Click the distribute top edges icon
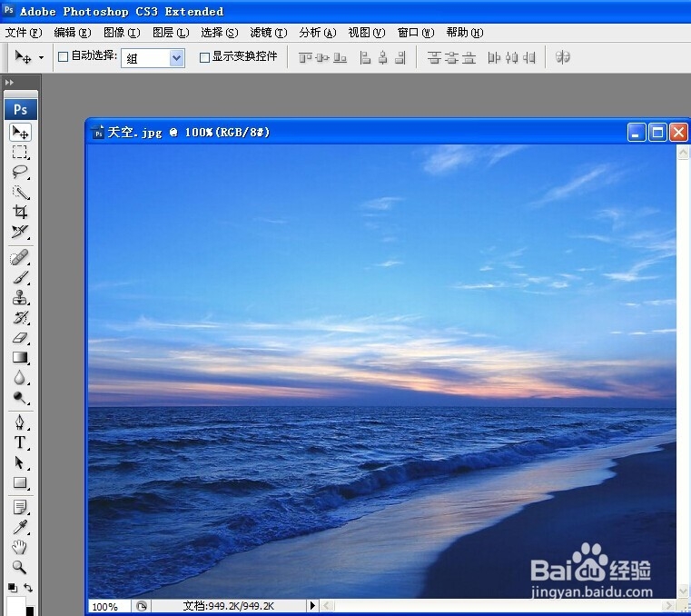The width and height of the screenshot is (691, 616). click(x=435, y=57)
